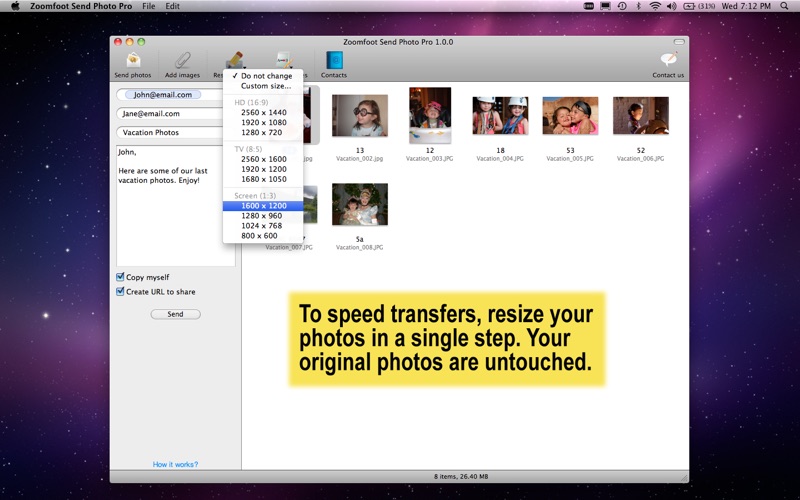800x500 pixels.
Task: Toggle Create URL to share checkbox
Action: (120, 291)
